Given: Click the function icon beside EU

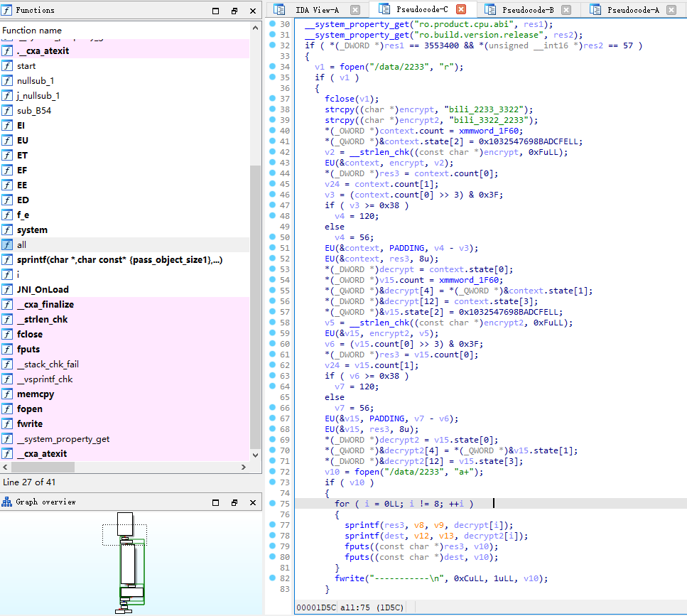Looking at the screenshot, I should coord(7,141).
